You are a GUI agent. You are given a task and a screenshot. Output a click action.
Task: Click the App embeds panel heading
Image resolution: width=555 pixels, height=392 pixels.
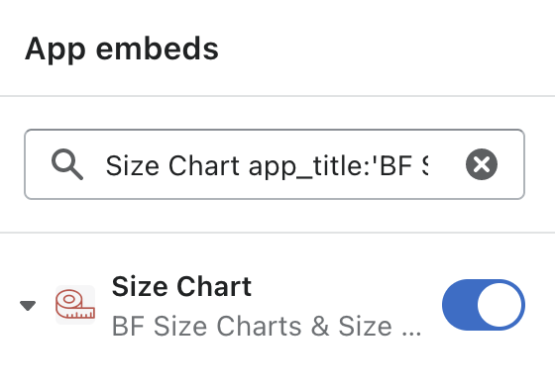coord(122,49)
